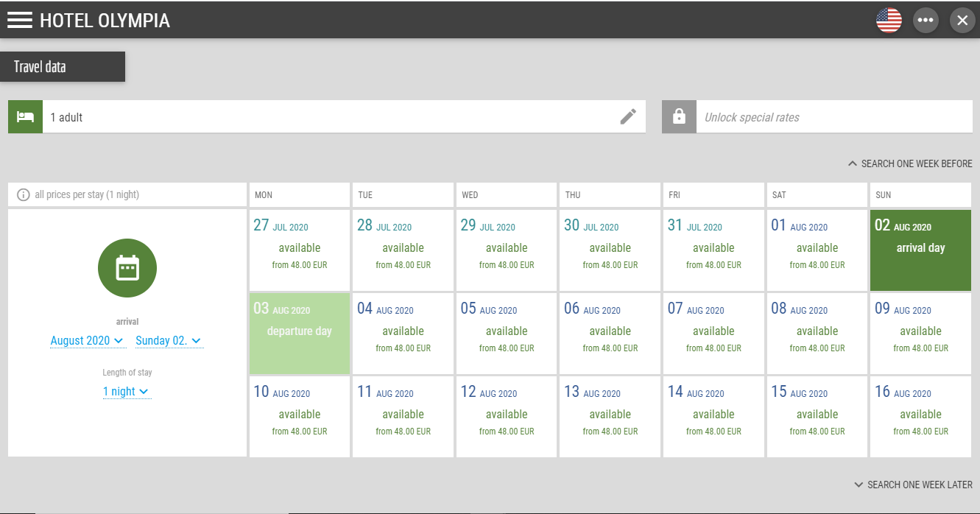Select the green calendar icon
Screen dimensions: 980x514
click(x=127, y=269)
